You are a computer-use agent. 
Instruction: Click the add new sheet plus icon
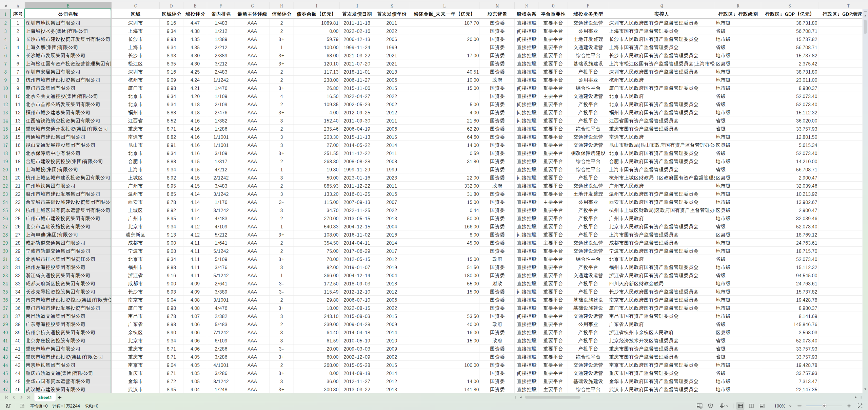(60, 397)
